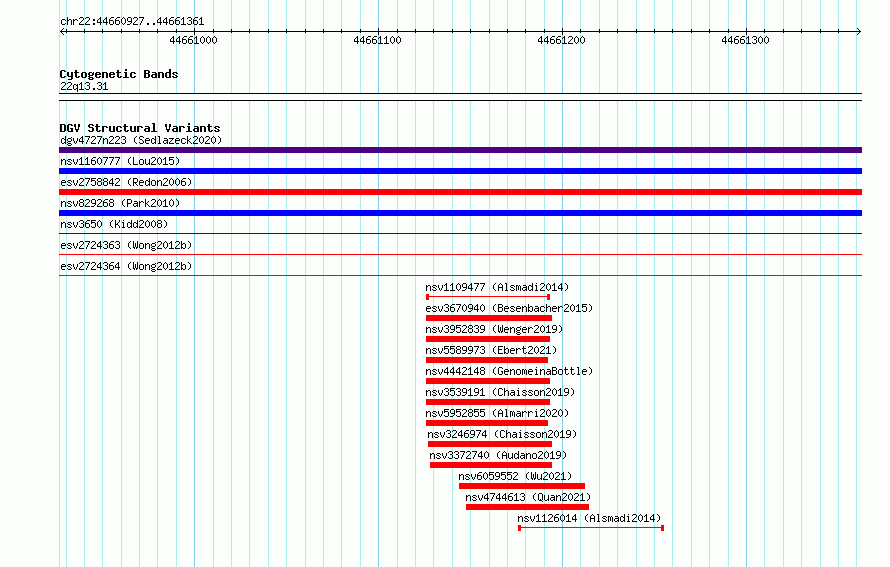Click the Cytogenetic Bands track title
890x567 pixels.
pos(119,74)
